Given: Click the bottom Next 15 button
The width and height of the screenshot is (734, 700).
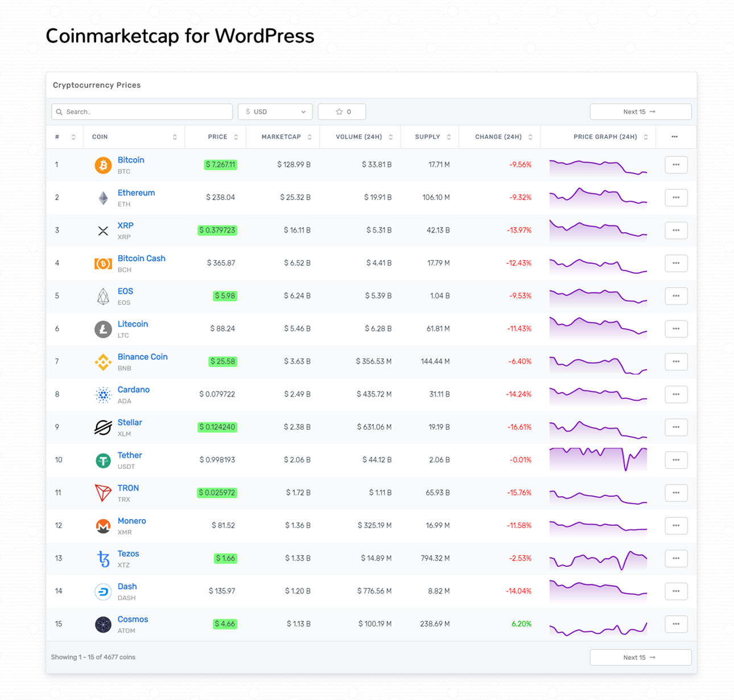Looking at the screenshot, I should pyautogui.click(x=641, y=657).
